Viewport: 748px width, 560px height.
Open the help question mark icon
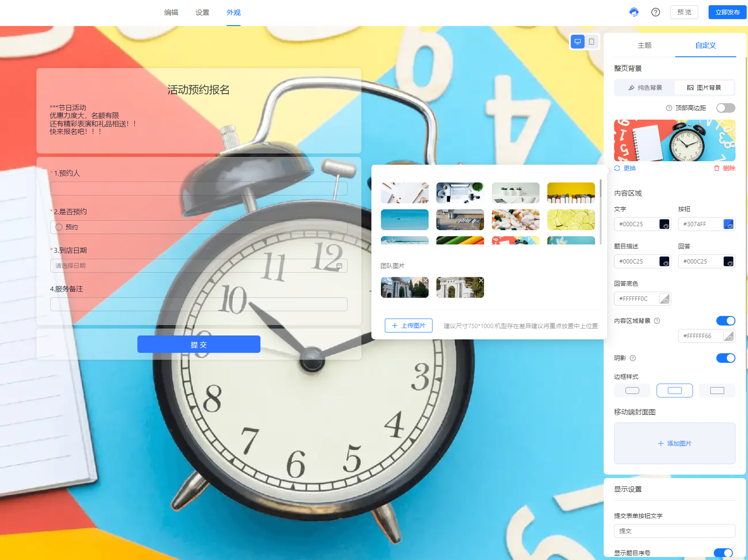[655, 12]
